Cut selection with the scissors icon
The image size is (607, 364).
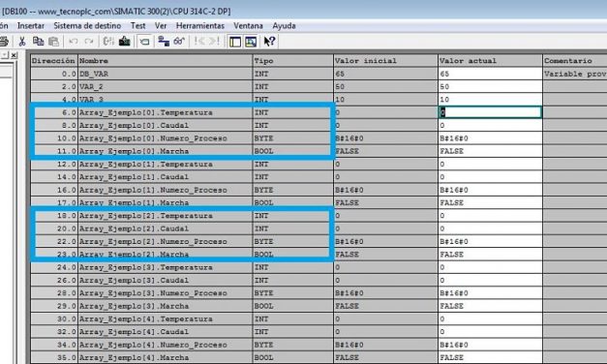[x=22, y=41]
